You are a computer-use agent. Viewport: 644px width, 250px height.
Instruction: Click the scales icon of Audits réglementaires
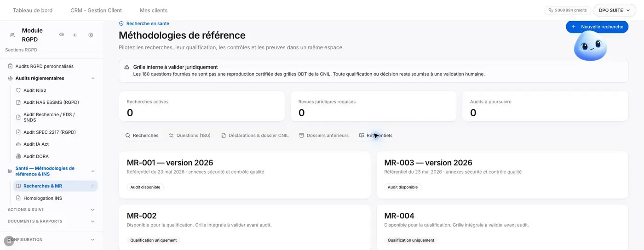point(10,78)
